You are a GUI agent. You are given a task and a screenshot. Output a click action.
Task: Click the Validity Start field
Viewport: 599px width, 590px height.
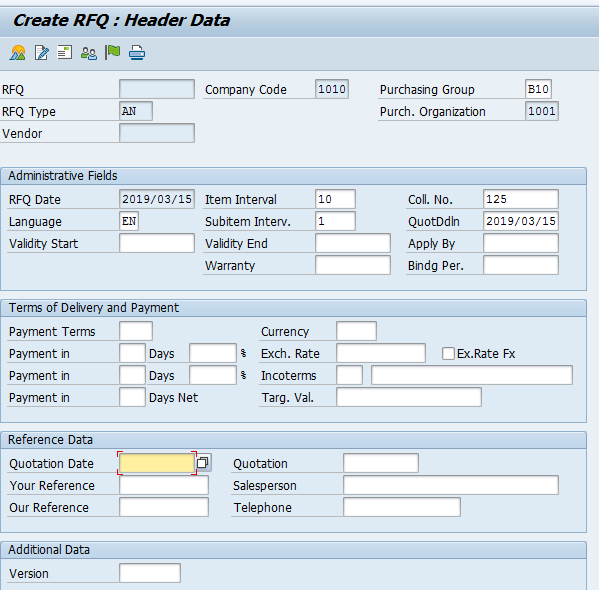pos(157,243)
